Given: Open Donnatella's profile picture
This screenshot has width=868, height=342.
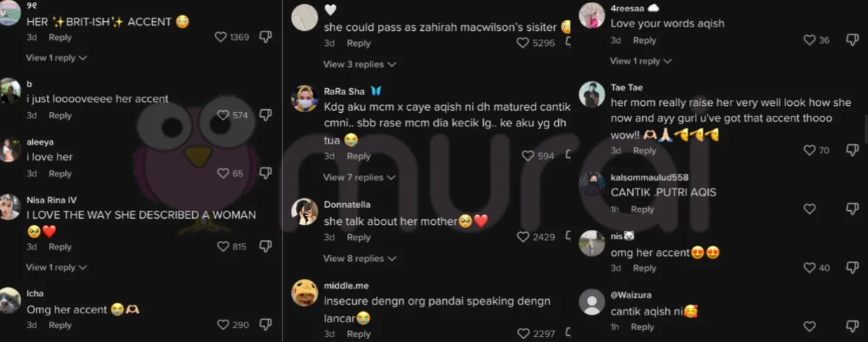Looking at the screenshot, I should point(304,212).
